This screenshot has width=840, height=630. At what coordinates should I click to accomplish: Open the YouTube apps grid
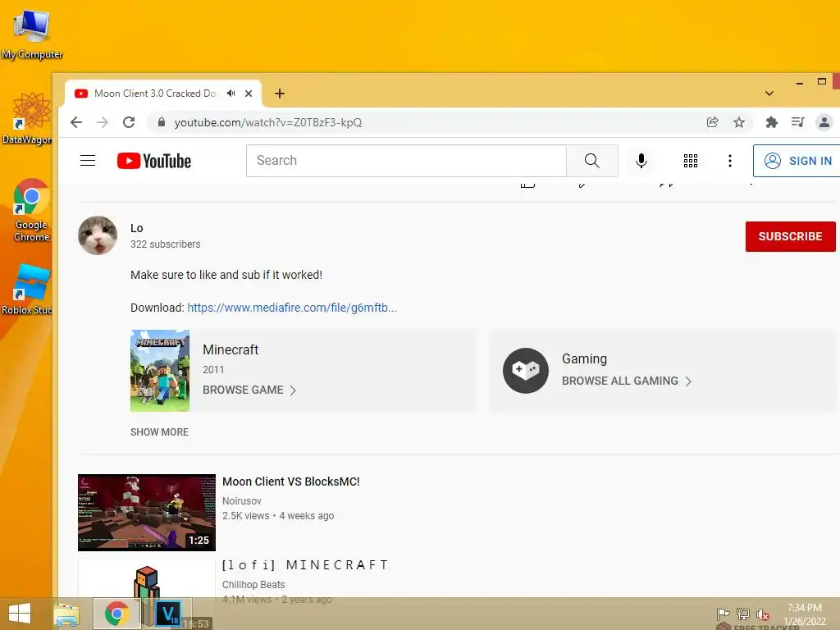[x=691, y=161]
